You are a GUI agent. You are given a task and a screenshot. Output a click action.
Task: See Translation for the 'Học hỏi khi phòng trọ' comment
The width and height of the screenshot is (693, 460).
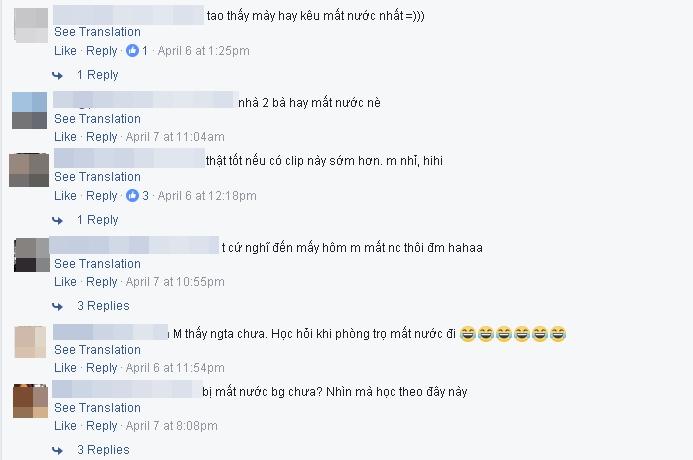click(x=98, y=350)
